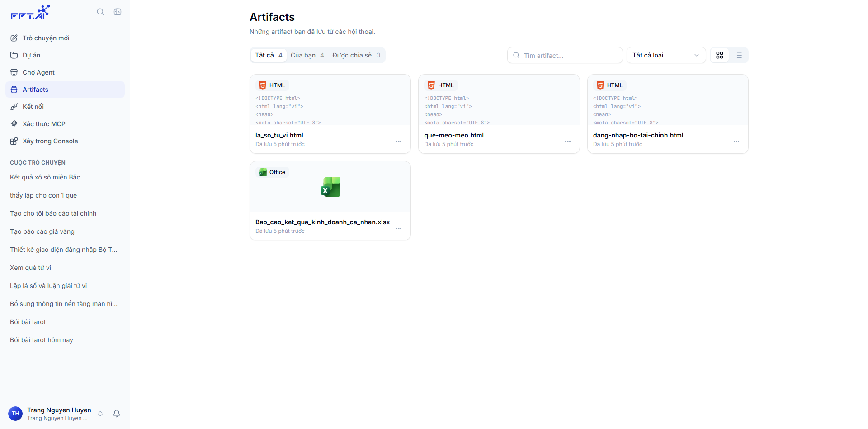Viewport: 868px width, 429px height.
Task: Focus the Tìm artifact search field
Action: 565,55
